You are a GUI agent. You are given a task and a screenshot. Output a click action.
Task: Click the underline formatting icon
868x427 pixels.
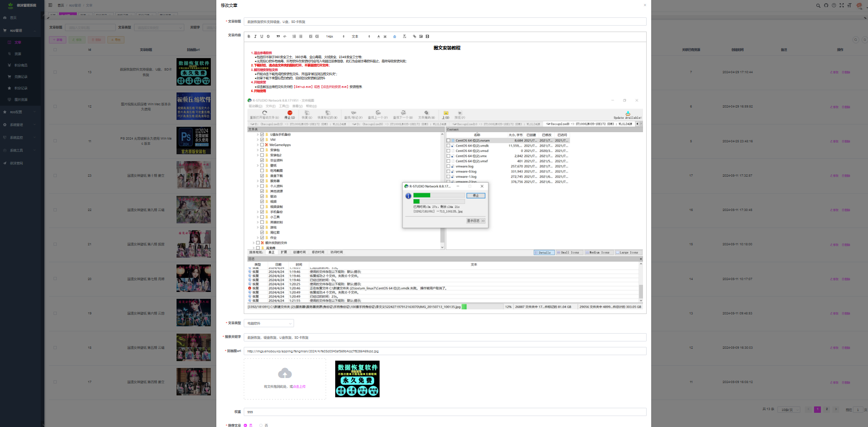click(x=262, y=37)
